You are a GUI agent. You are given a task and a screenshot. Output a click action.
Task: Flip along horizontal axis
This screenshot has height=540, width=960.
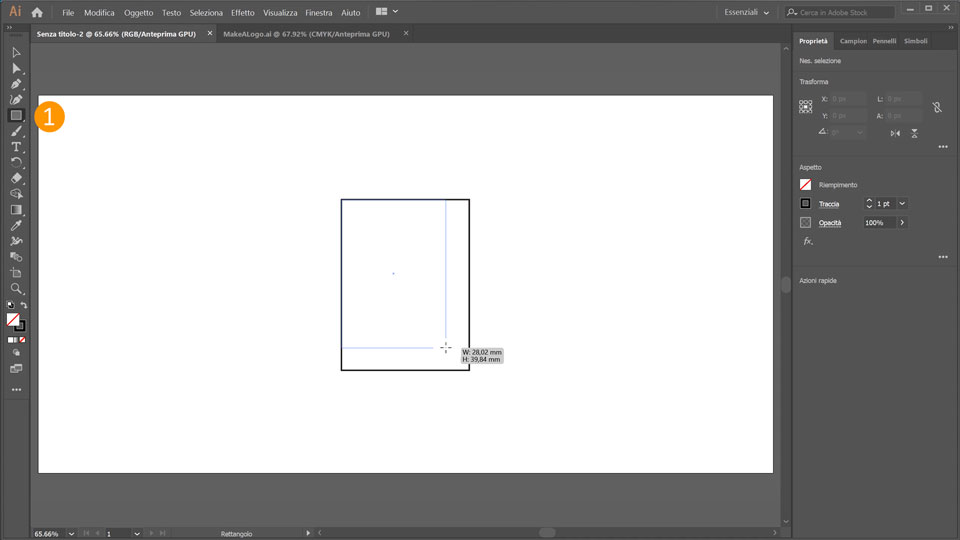[x=895, y=133]
